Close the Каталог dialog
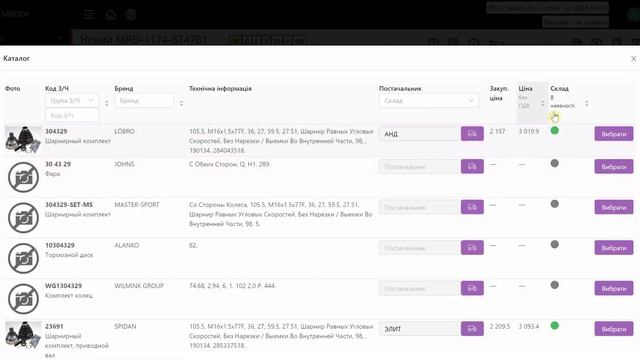640x360 pixels. click(x=633, y=59)
